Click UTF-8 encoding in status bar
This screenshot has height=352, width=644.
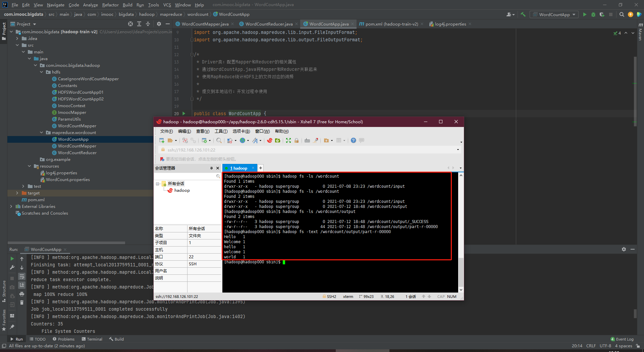tap(605, 346)
